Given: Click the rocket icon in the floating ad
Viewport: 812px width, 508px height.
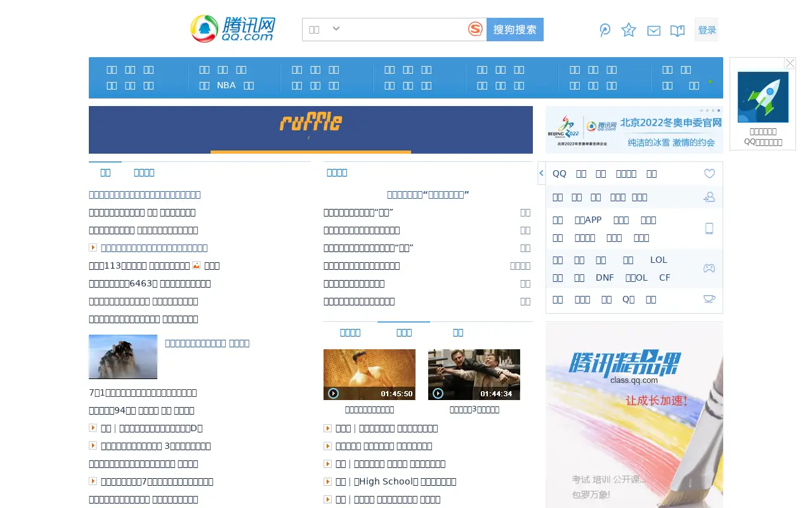Looking at the screenshot, I should coord(763,97).
